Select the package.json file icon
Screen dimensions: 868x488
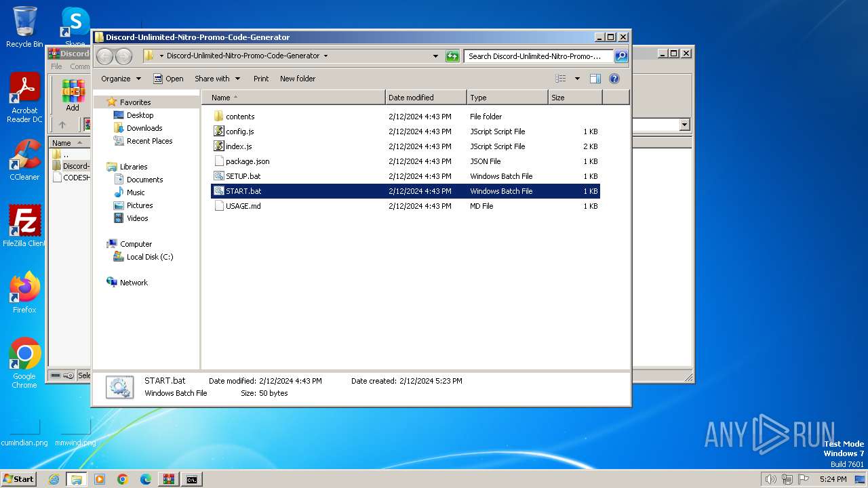pos(218,161)
